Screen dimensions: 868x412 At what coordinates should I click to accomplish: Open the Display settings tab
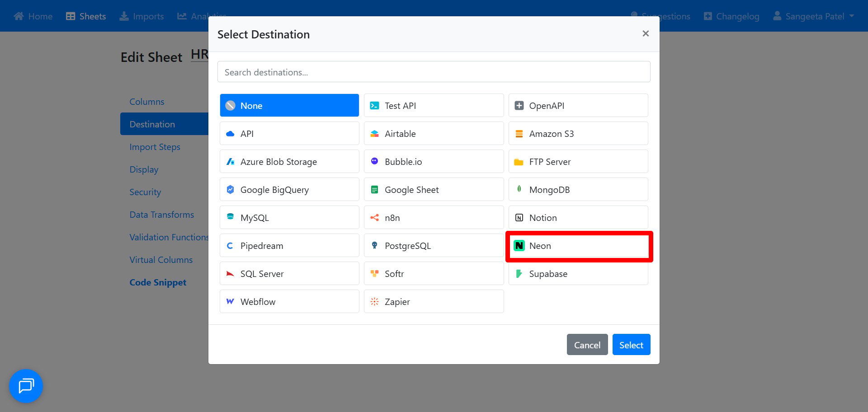[x=144, y=169]
